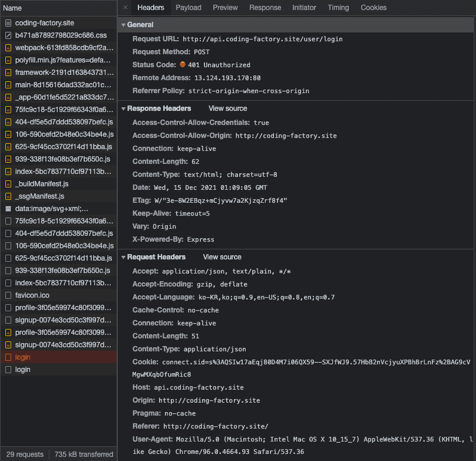Screen dimensions: 476x461
Task: Click the document icon beside coding-factory.site
Action: (x=8, y=23)
